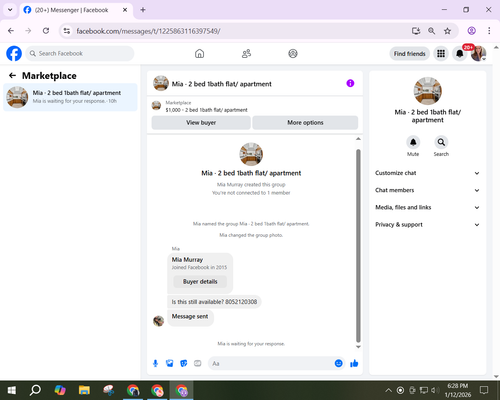Search in conversation using magnifier icon

[441, 142]
